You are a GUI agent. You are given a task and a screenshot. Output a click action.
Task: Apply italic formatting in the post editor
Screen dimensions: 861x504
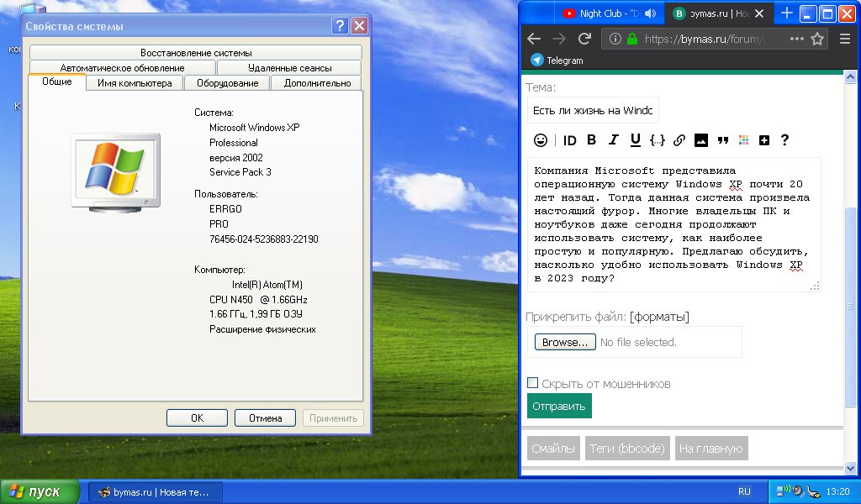coord(613,140)
